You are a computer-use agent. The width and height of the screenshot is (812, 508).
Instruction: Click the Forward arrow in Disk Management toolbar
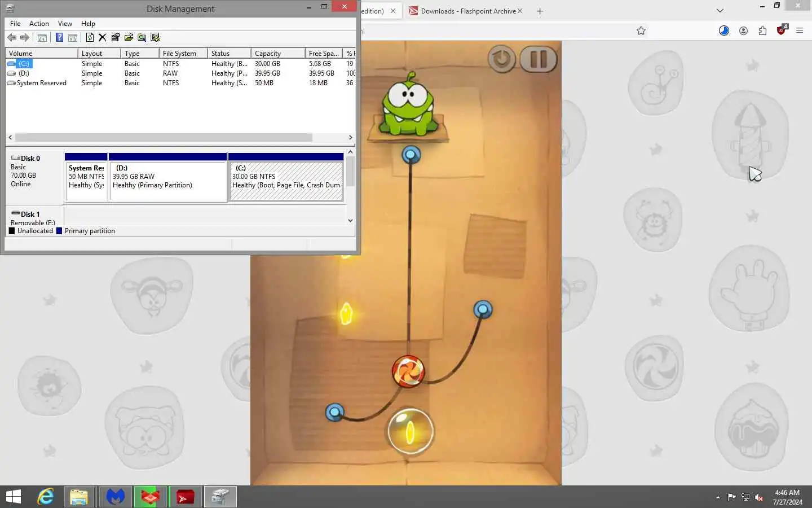coord(24,37)
